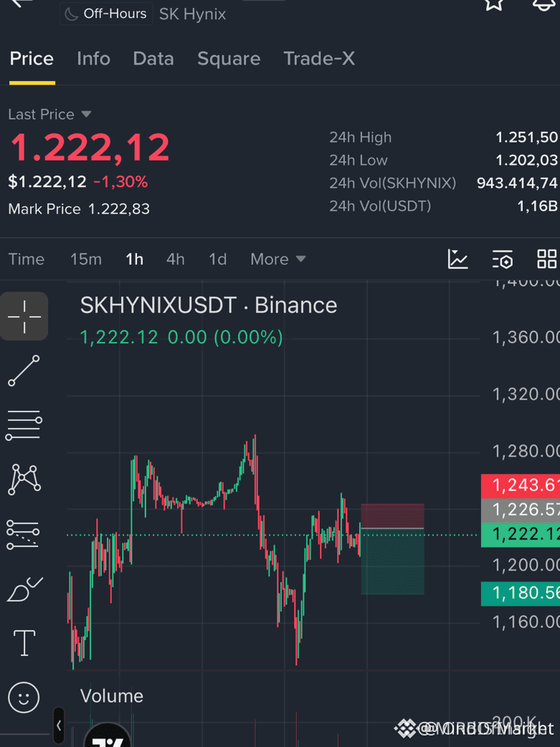Click the red stop-loss zone of position
Viewport: 560px width, 747px height.
pyautogui.click(x=392, y=515)
